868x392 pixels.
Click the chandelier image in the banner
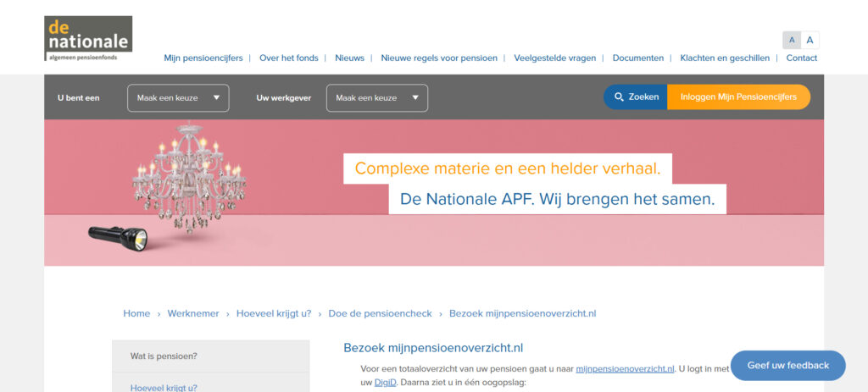pyautogui.click(x=189, y=178)
